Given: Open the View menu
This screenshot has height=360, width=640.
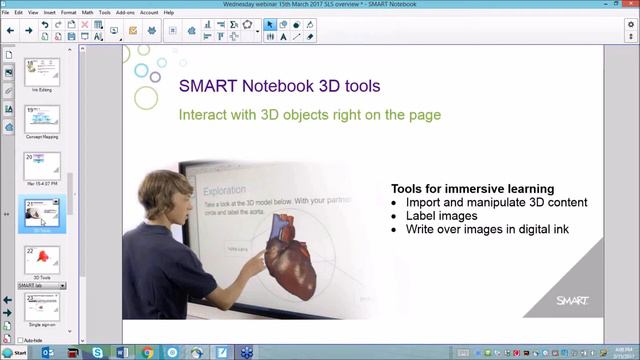Looking at the screenshot, I should click(33, 13).
